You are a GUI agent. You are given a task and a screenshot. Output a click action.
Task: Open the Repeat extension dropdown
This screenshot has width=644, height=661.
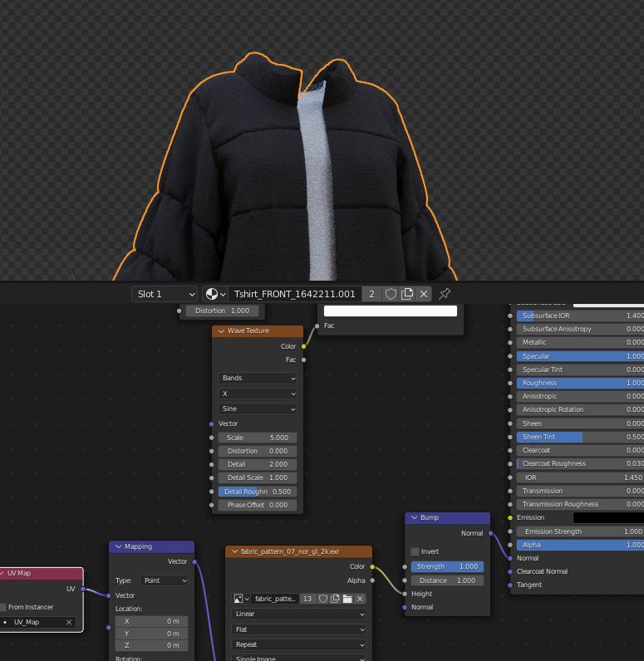298,644
